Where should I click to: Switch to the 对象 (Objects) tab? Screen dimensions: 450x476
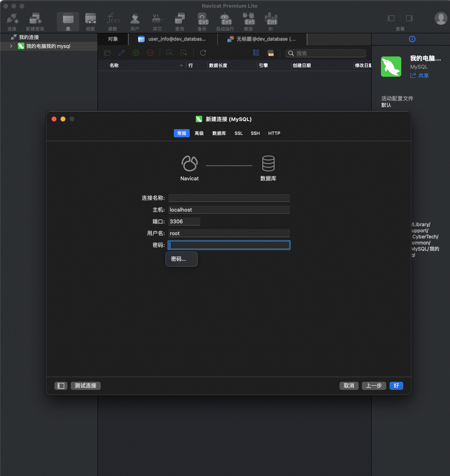point(113,39)
